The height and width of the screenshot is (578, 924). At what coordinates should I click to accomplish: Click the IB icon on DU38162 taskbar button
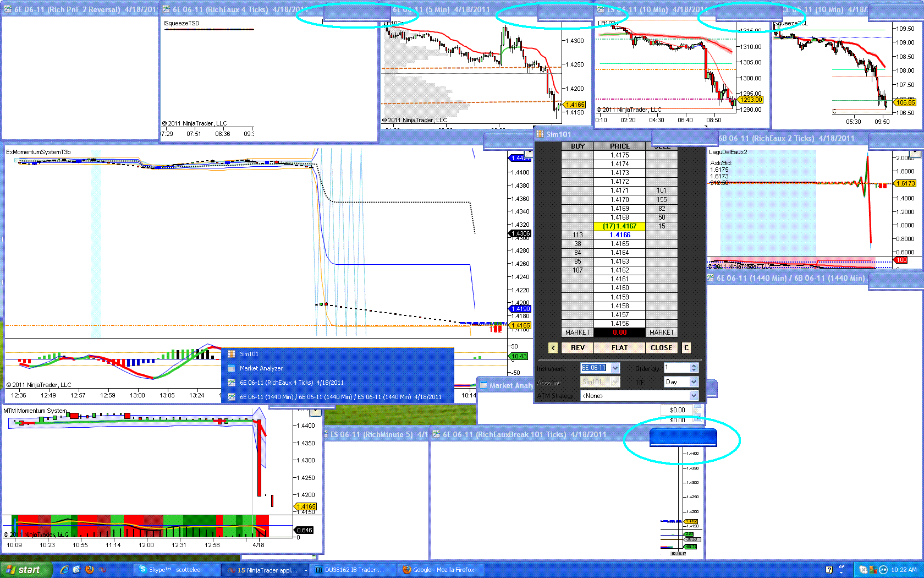tap(318, 570)
